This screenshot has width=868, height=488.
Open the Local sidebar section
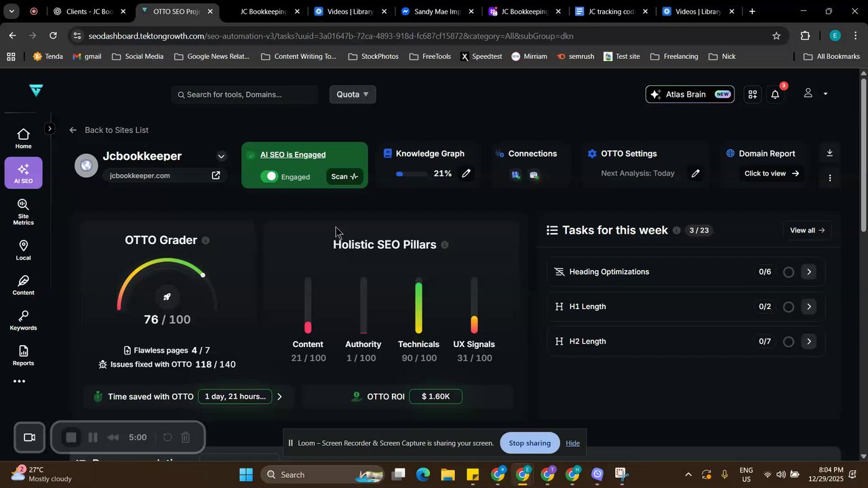pyautogui.click(x=23, y=250)
